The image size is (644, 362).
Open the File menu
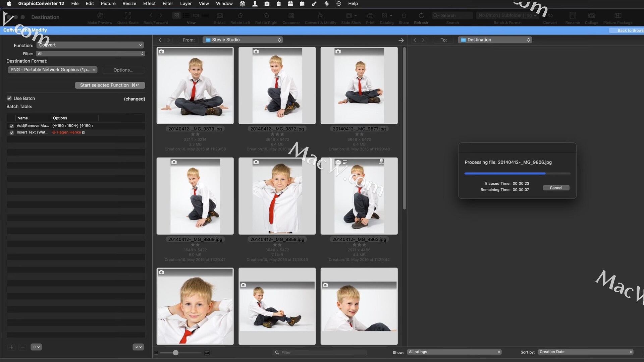click(75, 4)
